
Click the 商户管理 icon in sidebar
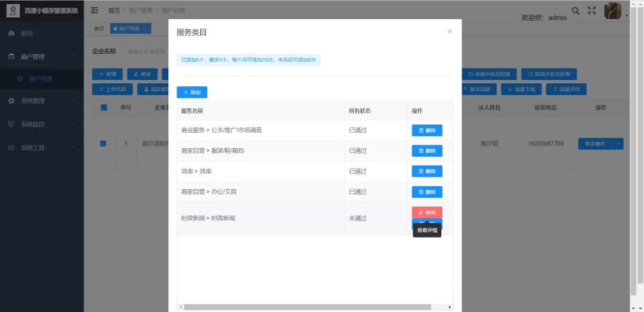click(x=11, y=57)
